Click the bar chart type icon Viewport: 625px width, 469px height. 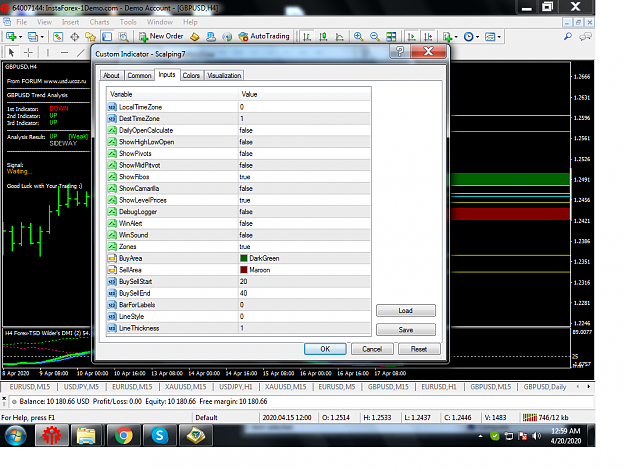click(307, 37)
